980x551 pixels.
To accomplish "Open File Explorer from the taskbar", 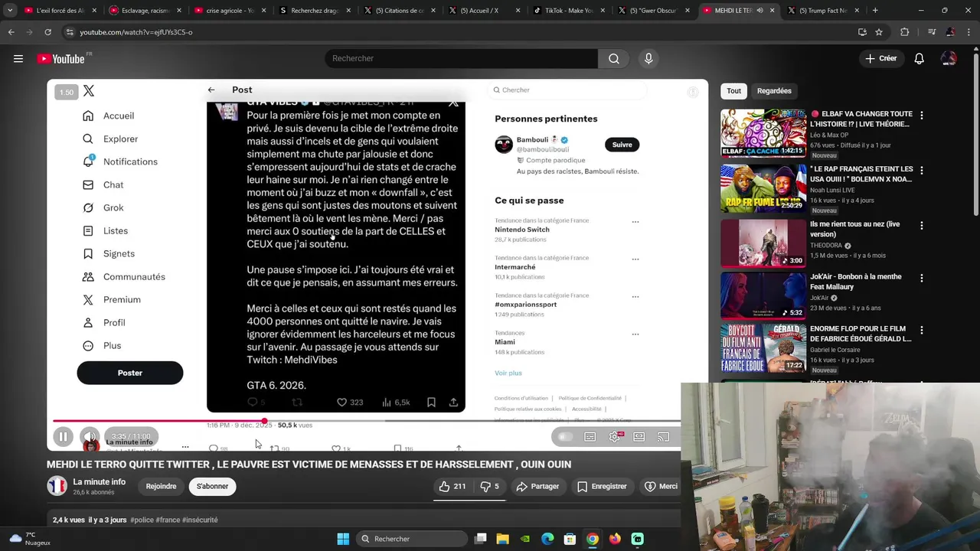I will click(x=502, y=539).
